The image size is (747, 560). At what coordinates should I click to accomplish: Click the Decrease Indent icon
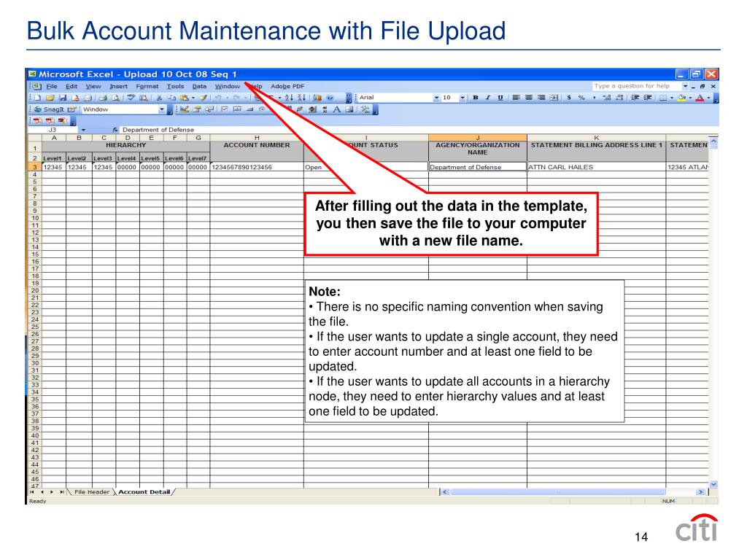click(635, 98)
